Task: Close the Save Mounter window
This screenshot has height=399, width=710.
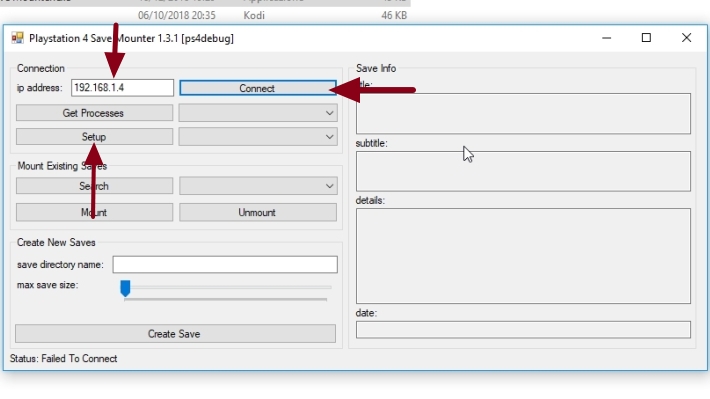Action: click(x=686, y=38)
